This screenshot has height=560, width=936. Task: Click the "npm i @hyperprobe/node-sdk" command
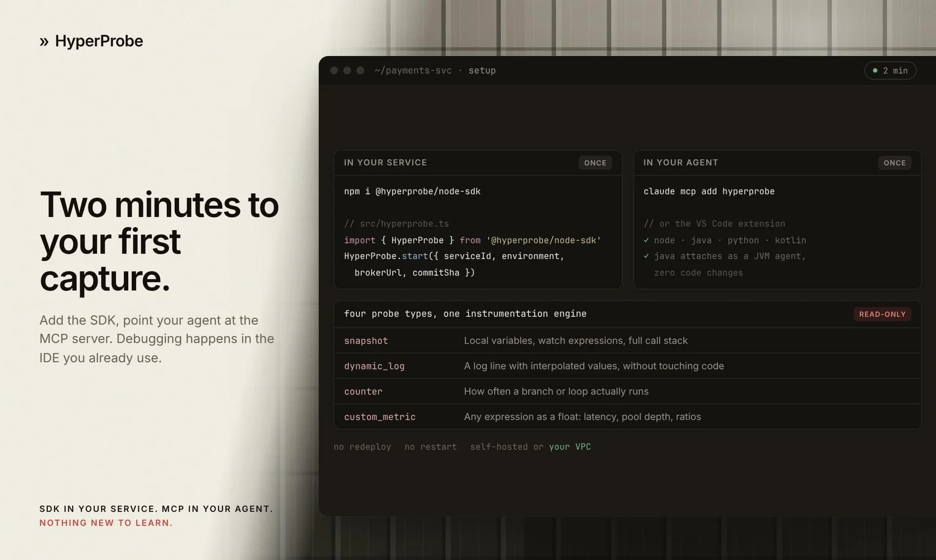(412, 192)
